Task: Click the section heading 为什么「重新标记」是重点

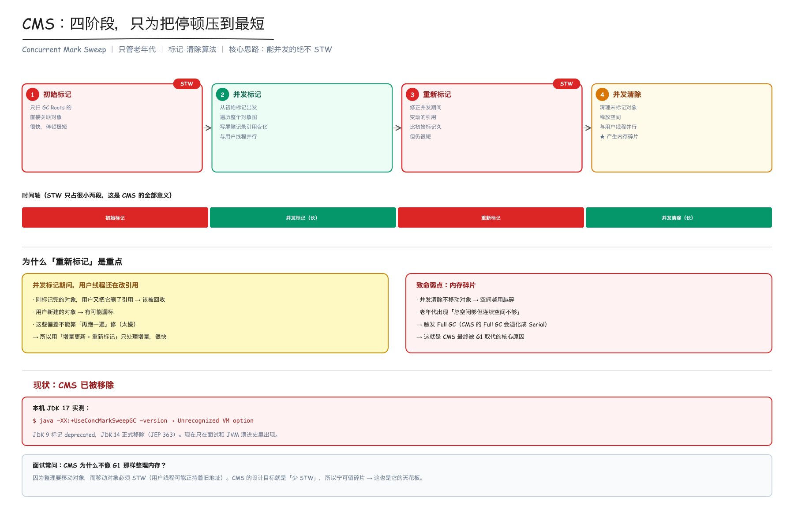Action: [72, 262]
